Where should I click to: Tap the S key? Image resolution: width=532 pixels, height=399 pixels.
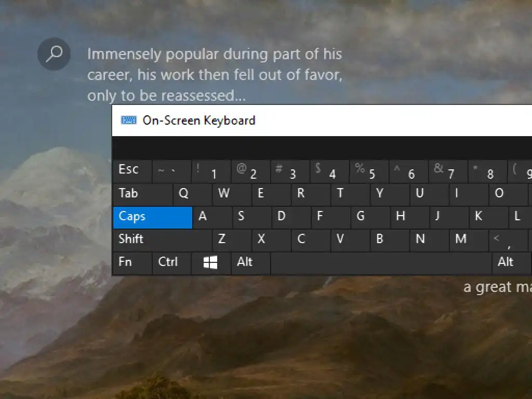pos(252,218)
